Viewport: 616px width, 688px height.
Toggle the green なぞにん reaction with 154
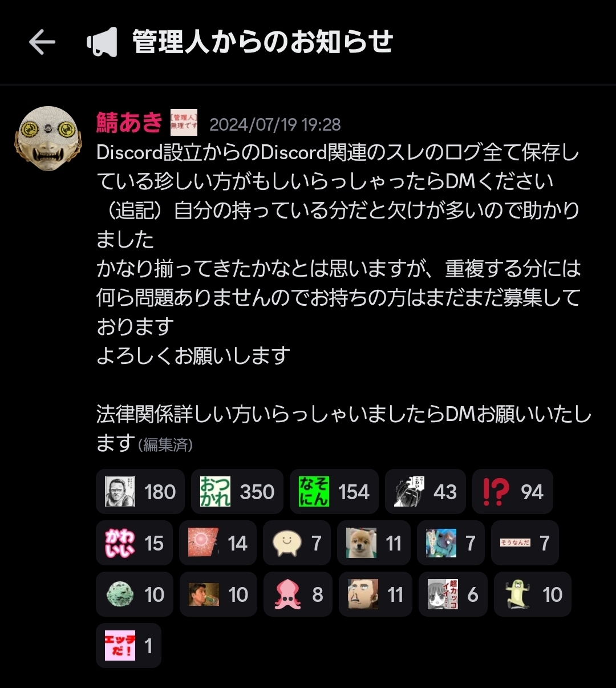coord(334,492)
